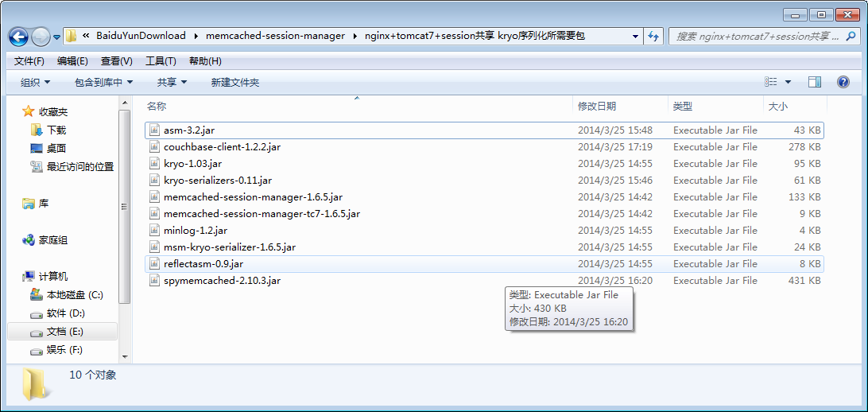Open 桌面 in the favorites list
This screenshot has width=868, height=412.
(56, 149)
